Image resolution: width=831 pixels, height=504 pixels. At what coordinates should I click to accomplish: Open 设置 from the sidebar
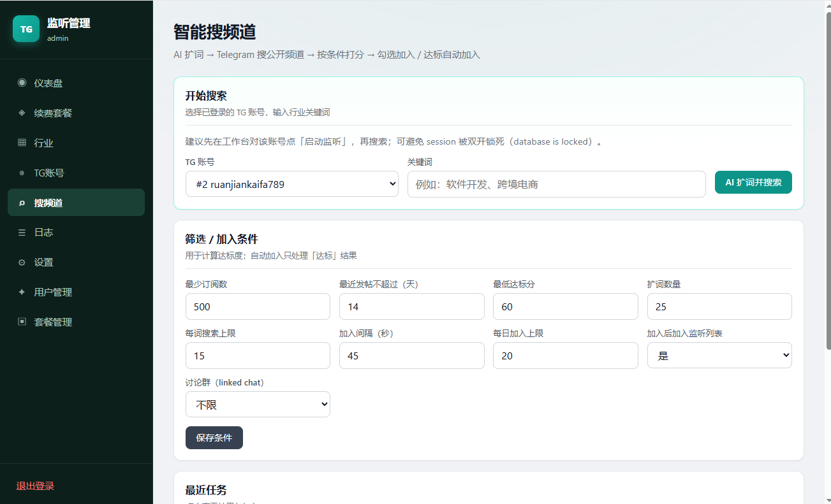point(76,263)
